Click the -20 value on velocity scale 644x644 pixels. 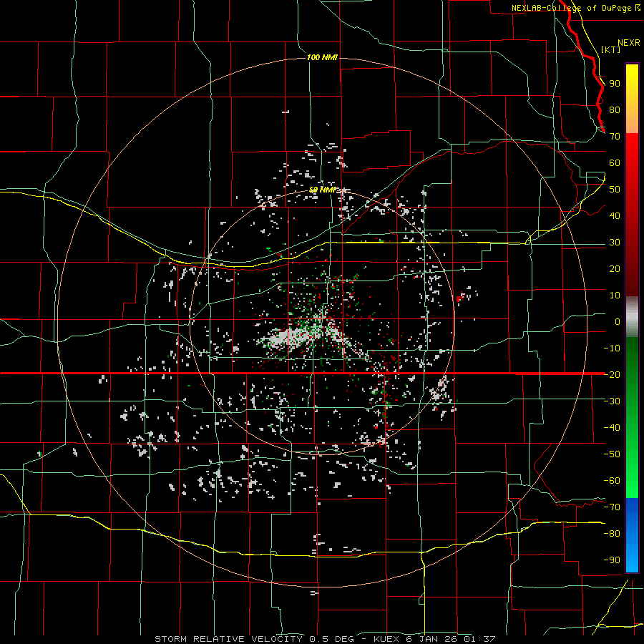point(612,374)
